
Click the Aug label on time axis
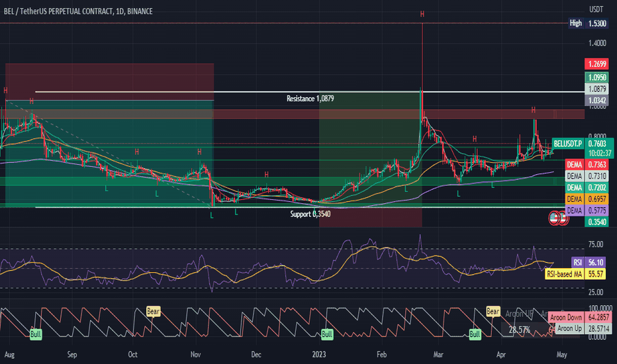coord(9,355)
